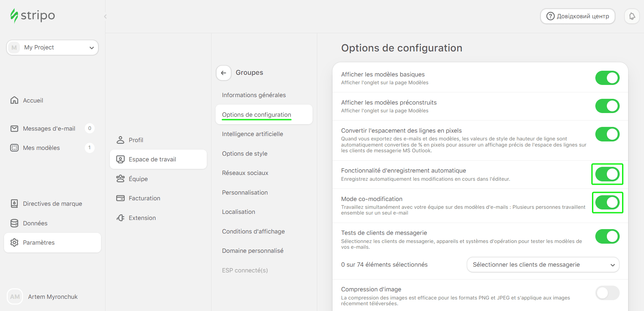The image size is (644, 311).
Task: Open the Localisation settings section
Action: tap(239, 212)
